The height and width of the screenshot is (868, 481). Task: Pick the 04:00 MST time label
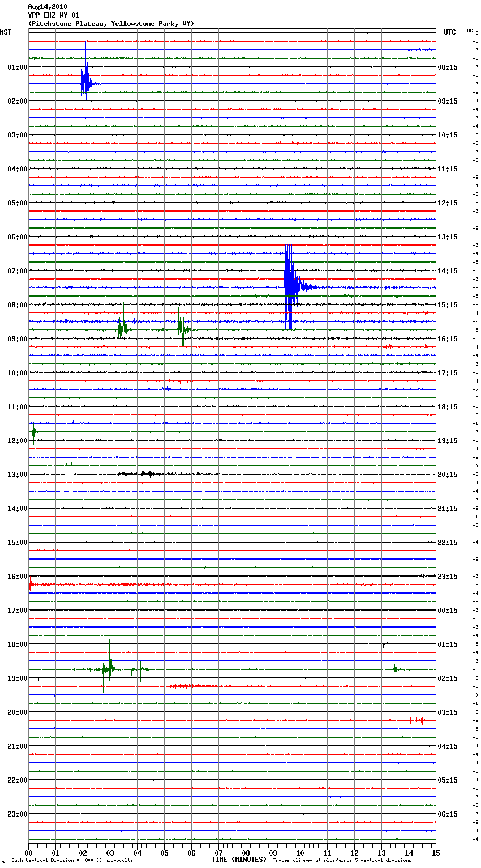click(x=18, y=169)
